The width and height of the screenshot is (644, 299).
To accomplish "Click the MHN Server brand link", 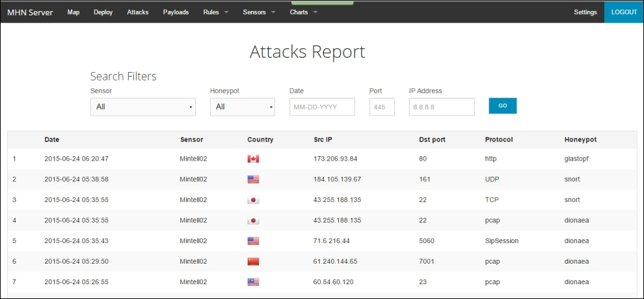I will (x=30, y=12).
